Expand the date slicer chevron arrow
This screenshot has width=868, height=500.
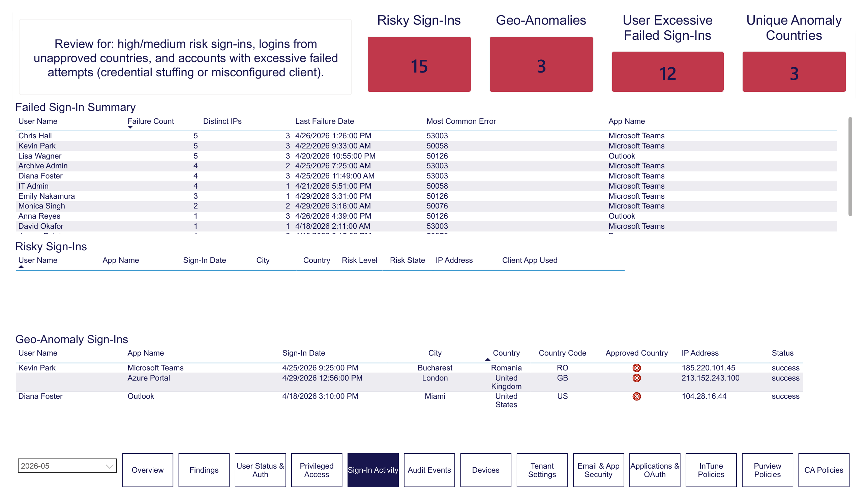[110, 466]
